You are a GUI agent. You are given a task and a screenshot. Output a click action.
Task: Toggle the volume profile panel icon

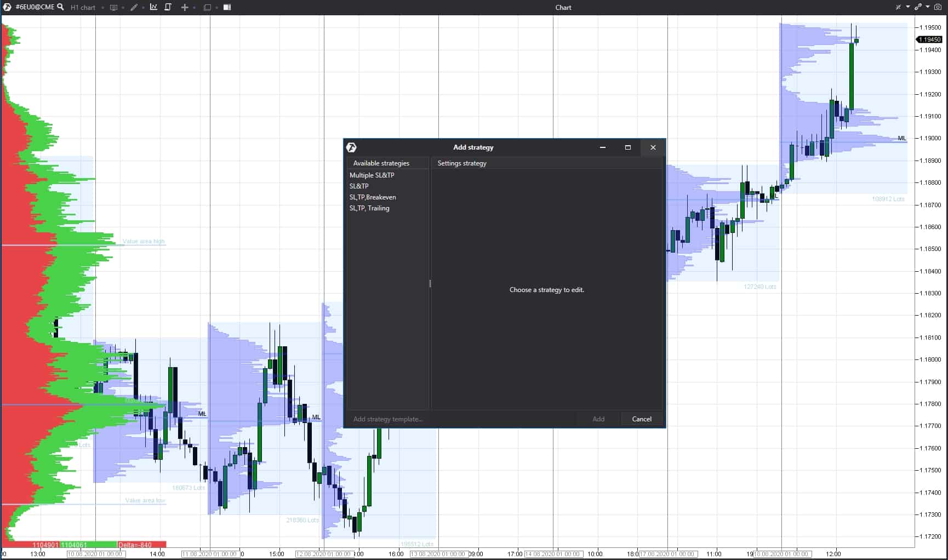click(226, 7)
